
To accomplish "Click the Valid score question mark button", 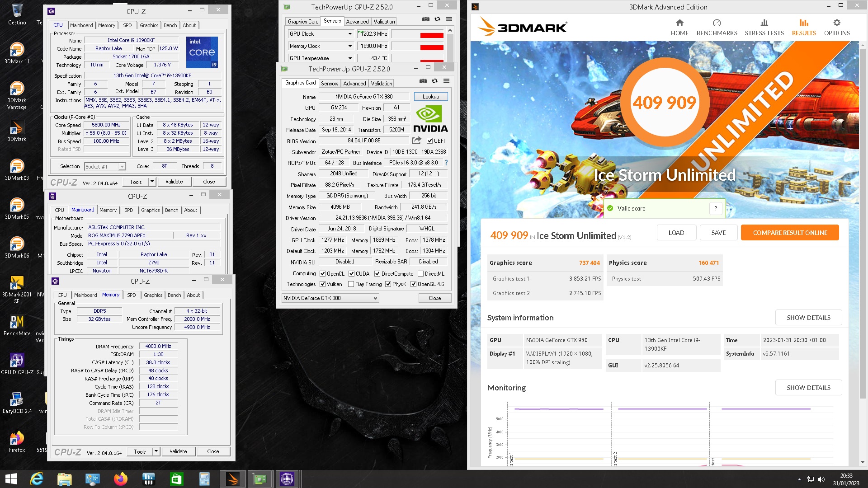I will click(x=716, y=208).
